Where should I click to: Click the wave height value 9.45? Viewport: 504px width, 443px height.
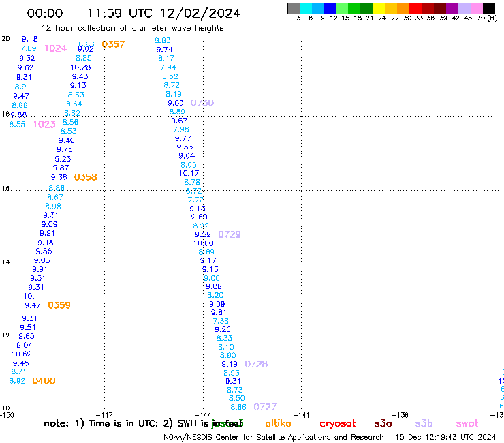(x=21, y=363)
